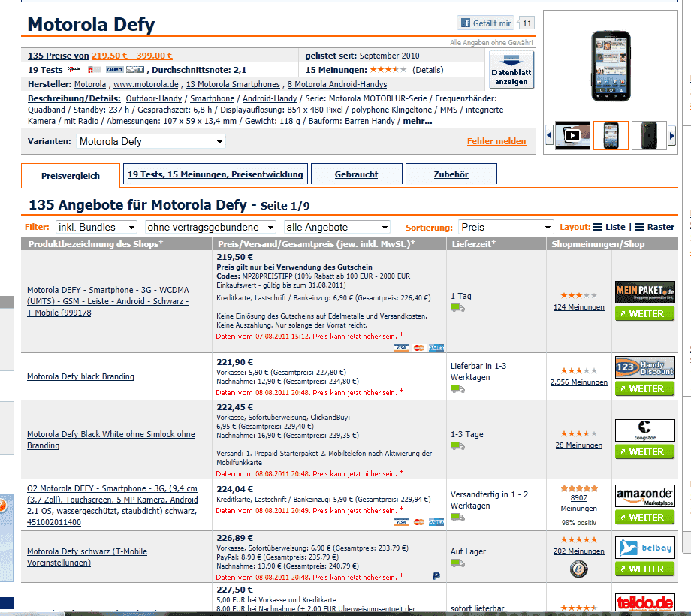The width and height of the screenshot is (691, 616).
Task: Select the Liste layout icon
Action: (598, 228)
